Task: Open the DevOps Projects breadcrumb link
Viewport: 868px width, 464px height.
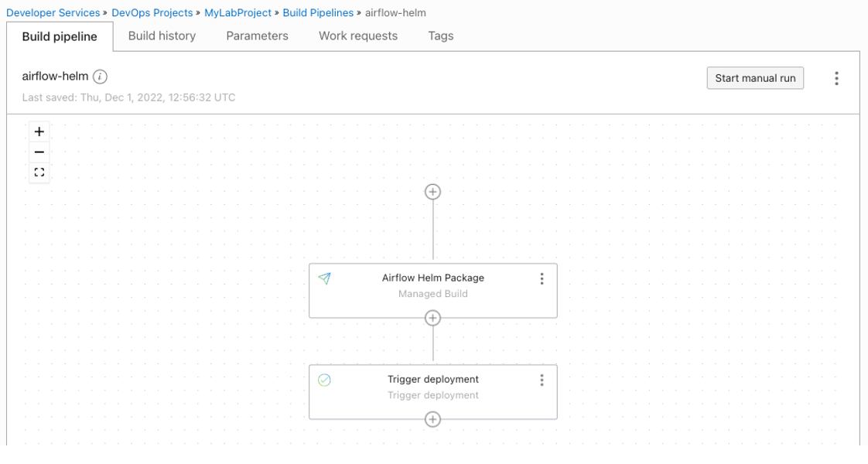Action: (x=152, y=13)
